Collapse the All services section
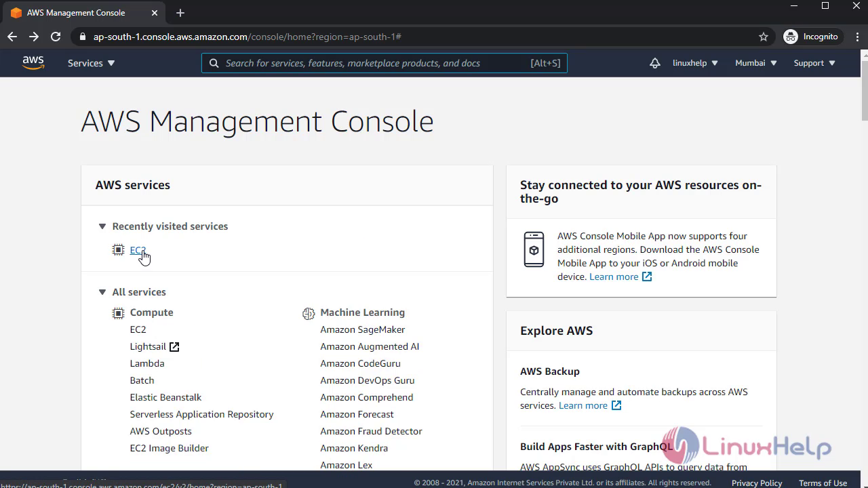The width and height of the screenshot is (868, 488). tap(102, 292)
